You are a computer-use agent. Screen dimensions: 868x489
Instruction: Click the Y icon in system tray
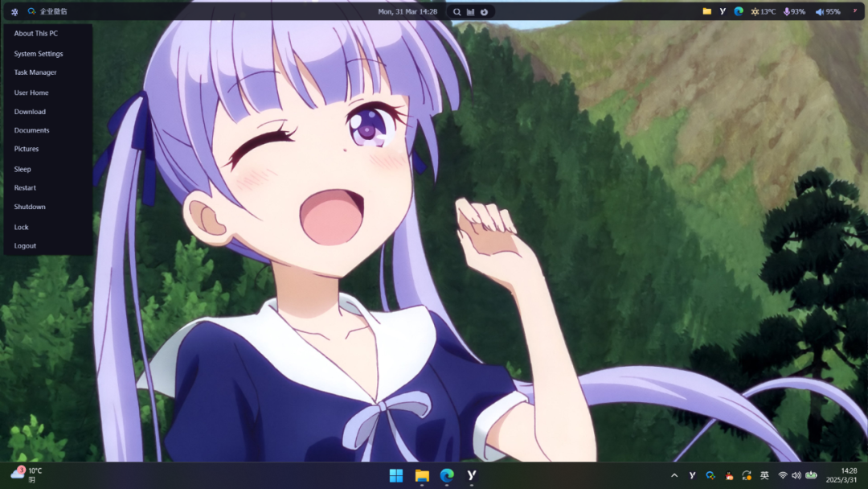tap(692, 475)
